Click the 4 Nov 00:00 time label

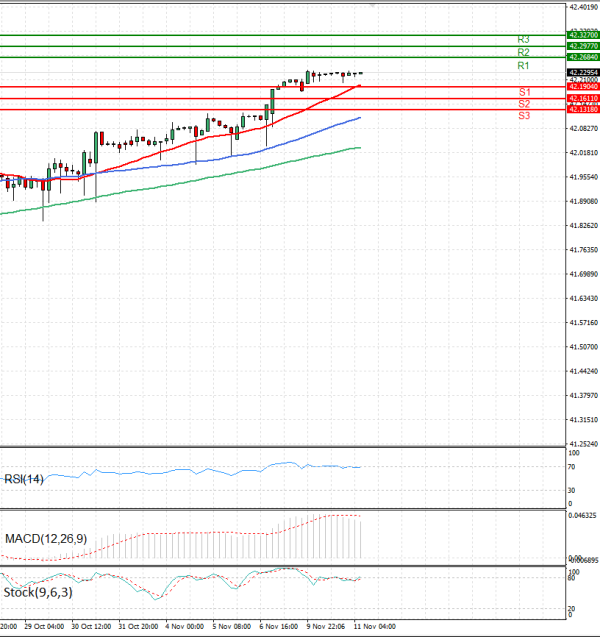coord(184,629)
